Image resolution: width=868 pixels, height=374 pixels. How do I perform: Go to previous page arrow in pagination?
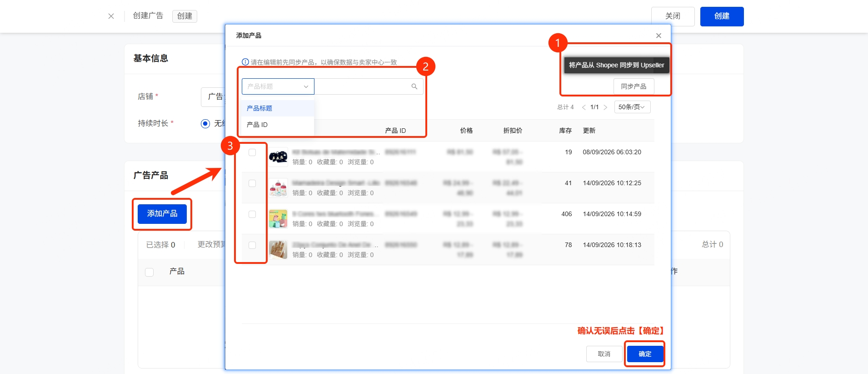(x=584, y=107)
